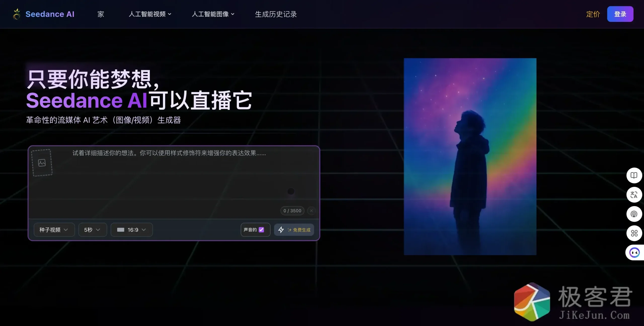Clear the prompt with the X button
This screenshot has width=644, height=326.
pyautogui.click(x=311, y=211)
